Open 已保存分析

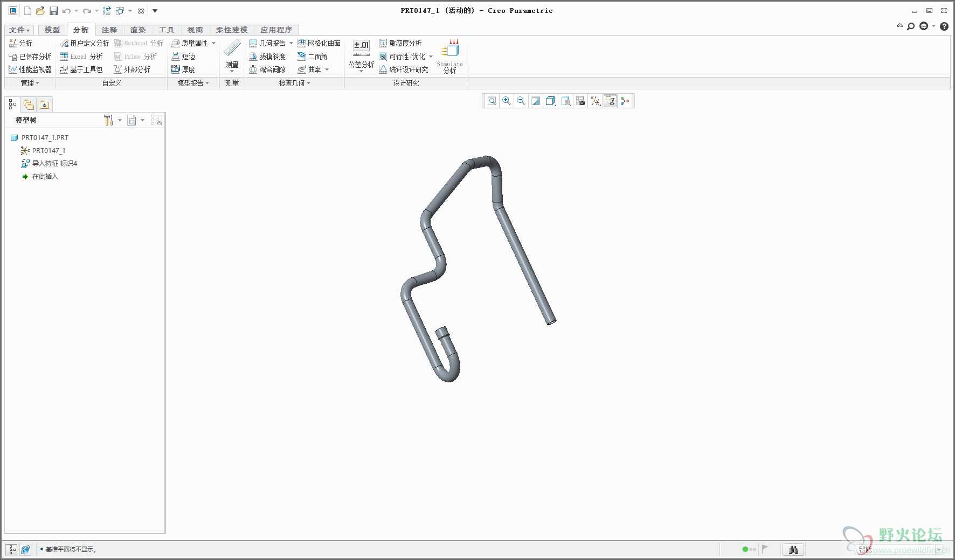coord(30,57)
